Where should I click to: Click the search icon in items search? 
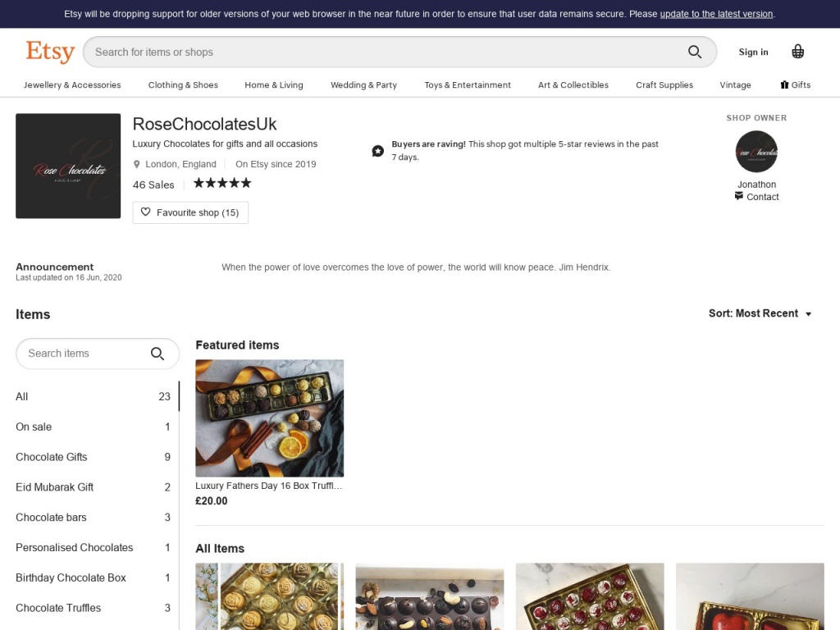(x=157, y=354)
